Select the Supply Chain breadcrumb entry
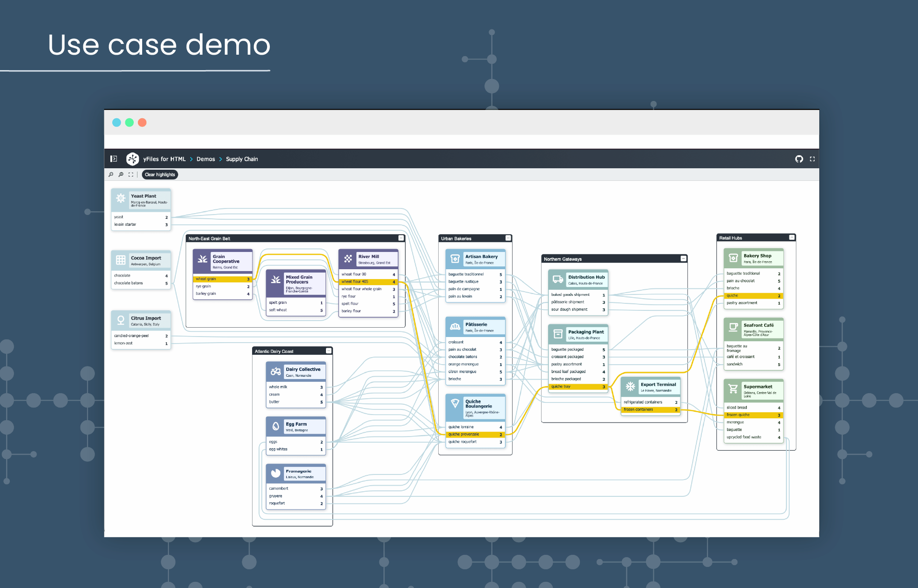Viewport: 918px width, 588px height. (242, 159)
